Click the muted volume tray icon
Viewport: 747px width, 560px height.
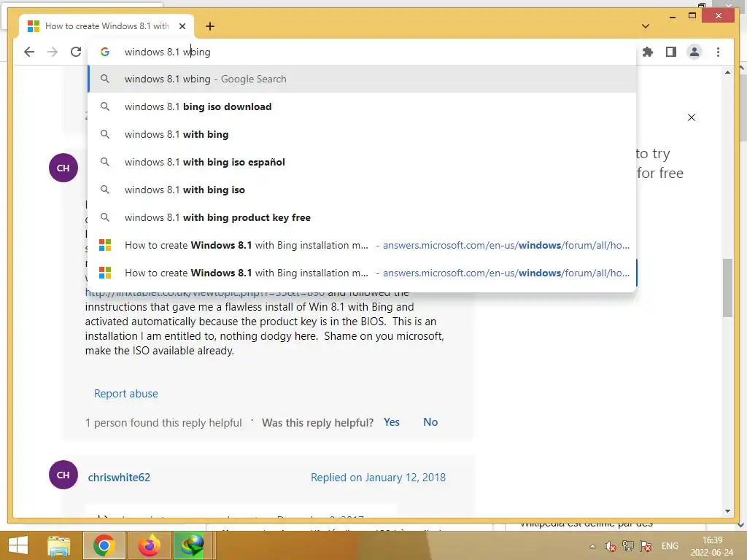pos(610,546)
